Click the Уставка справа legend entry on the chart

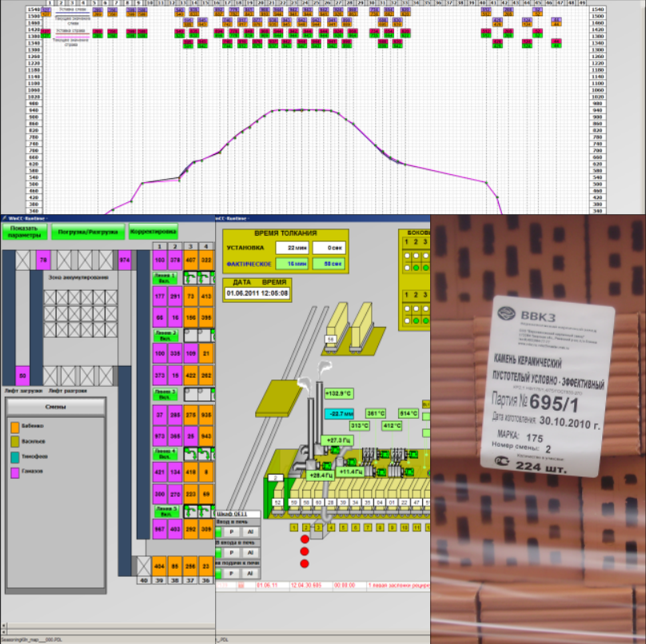73,31
